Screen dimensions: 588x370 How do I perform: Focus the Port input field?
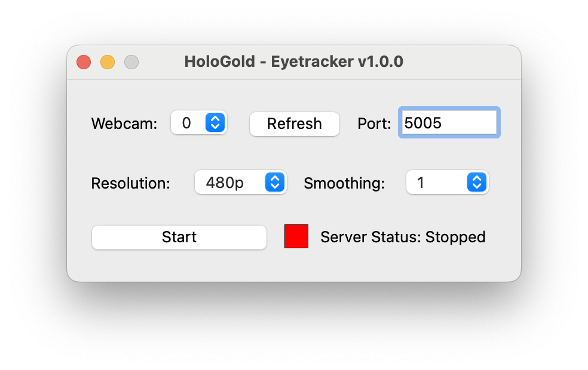(x=449, y=123)
